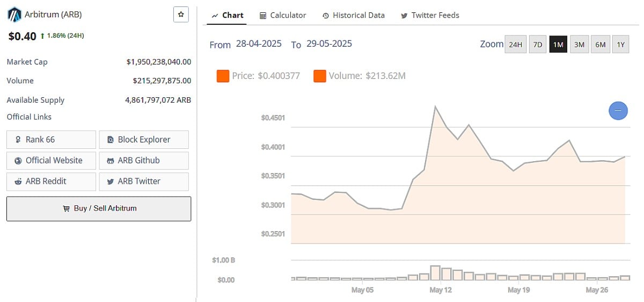This screenshot has height=302, width=644.
Task: Open the Historical Data tab
Action: coord(353,16)
